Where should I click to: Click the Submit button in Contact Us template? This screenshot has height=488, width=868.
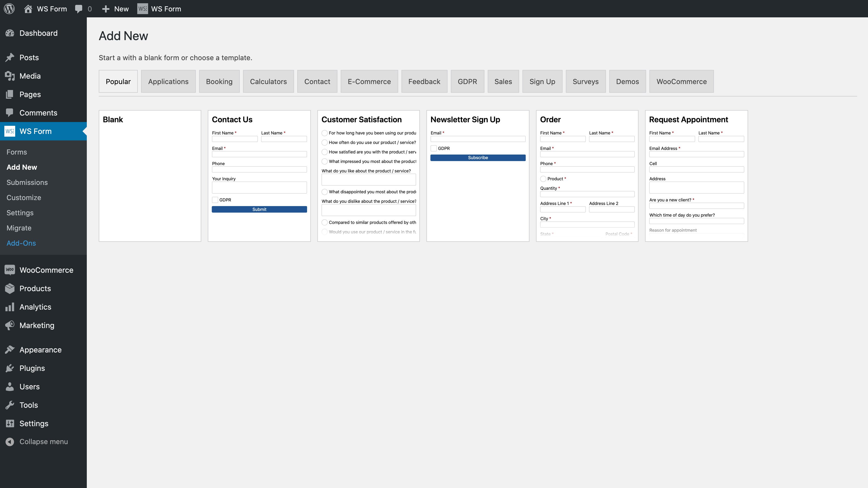pyautogui.click(x=259, y=210)
